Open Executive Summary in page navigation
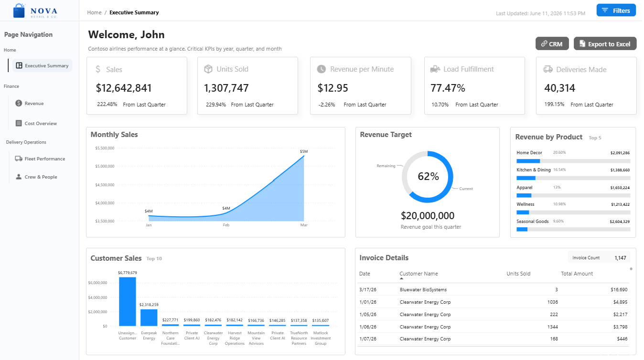This screenshot has height=360, width=644. point(43,65)
